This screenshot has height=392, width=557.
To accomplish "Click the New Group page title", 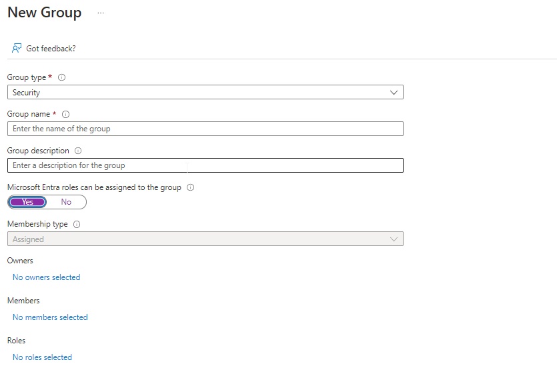I will point(44,13).
